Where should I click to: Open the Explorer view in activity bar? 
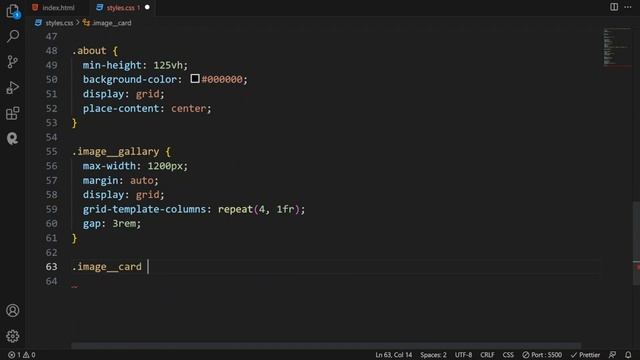pyautogui.click(x=13, y=11)
